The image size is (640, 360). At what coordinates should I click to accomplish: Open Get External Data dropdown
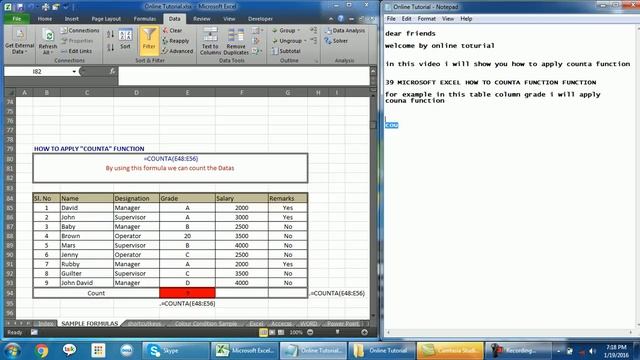pyautogui.click(x=19, y=49)
